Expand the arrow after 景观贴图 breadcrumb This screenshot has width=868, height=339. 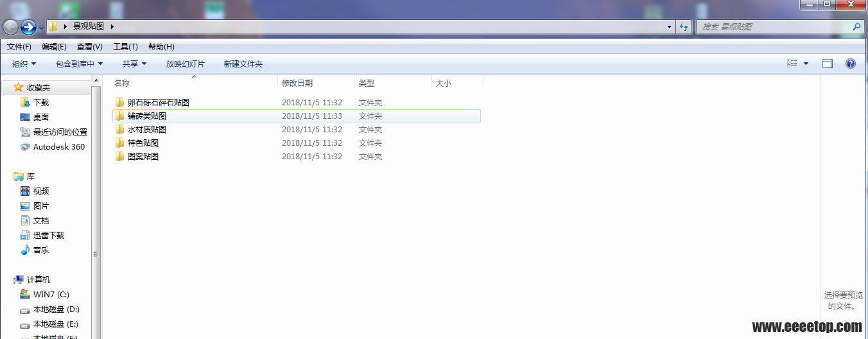(x=112, y=26)
